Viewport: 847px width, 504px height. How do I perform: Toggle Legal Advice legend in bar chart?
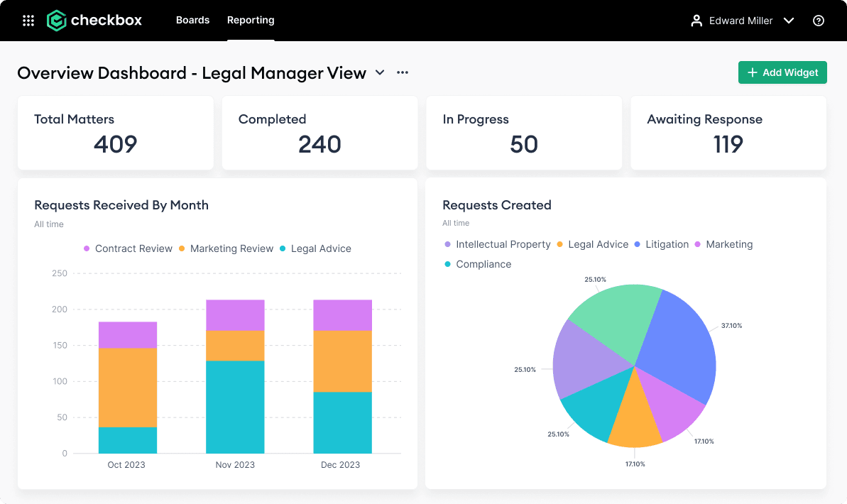coord(316,248)
